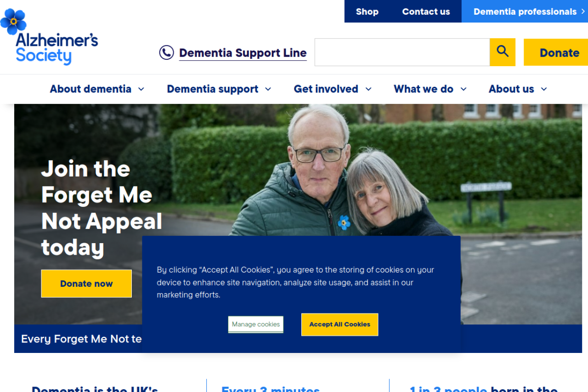Open the What we do chevron
The height and width of the screenshot is (392, 588).
pyautogui.click(x=464, y=89)
